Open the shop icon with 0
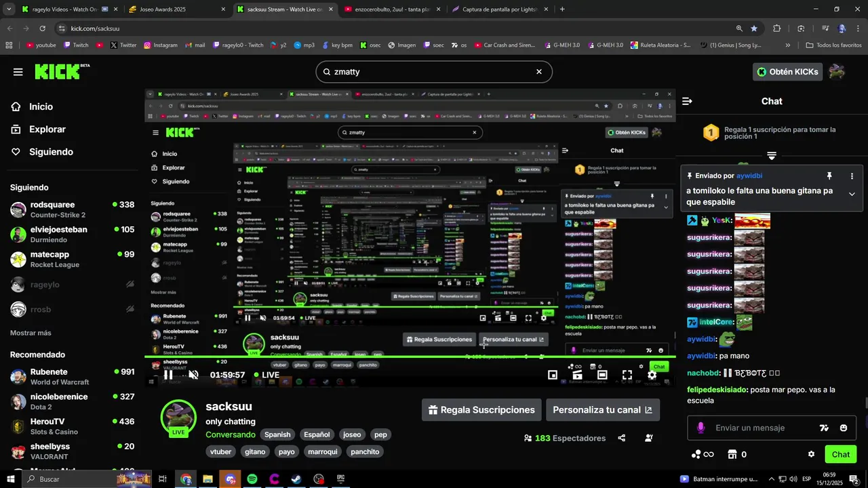This screenshot has width=868, height=488. (737, 454)
